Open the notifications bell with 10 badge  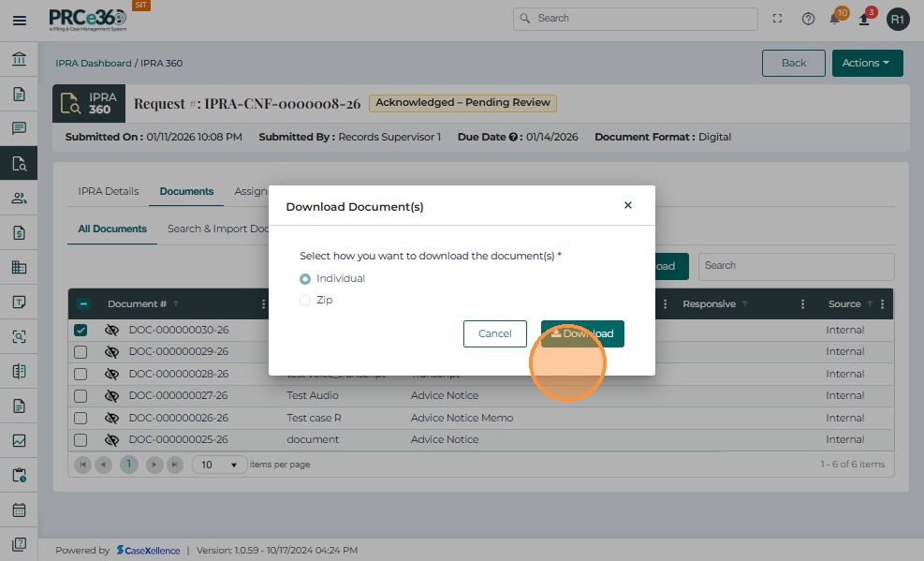837,17
